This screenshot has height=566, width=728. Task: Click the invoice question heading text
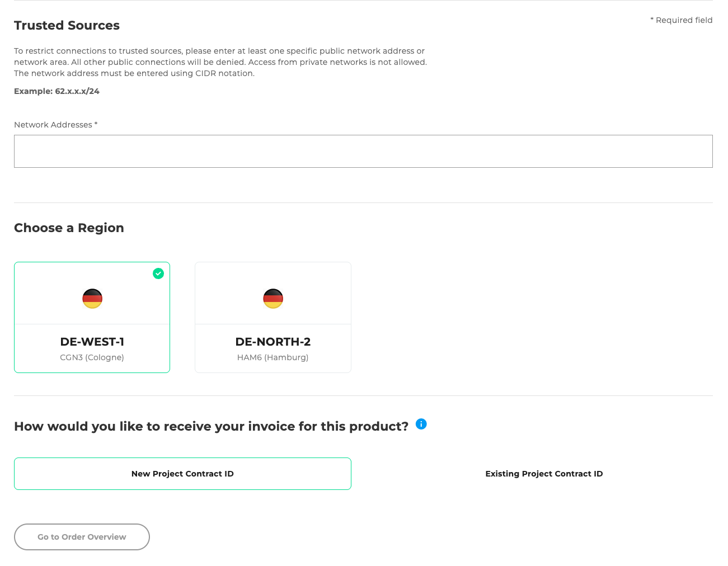211,427
